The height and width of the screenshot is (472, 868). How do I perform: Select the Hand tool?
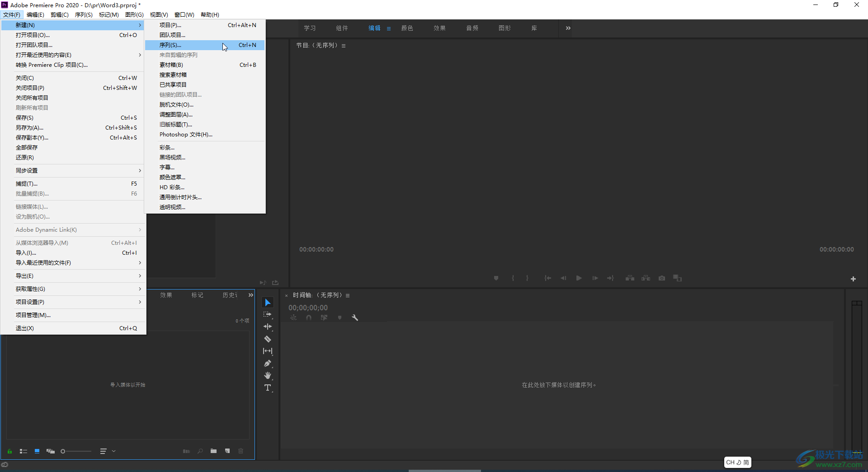pos(268,375)
